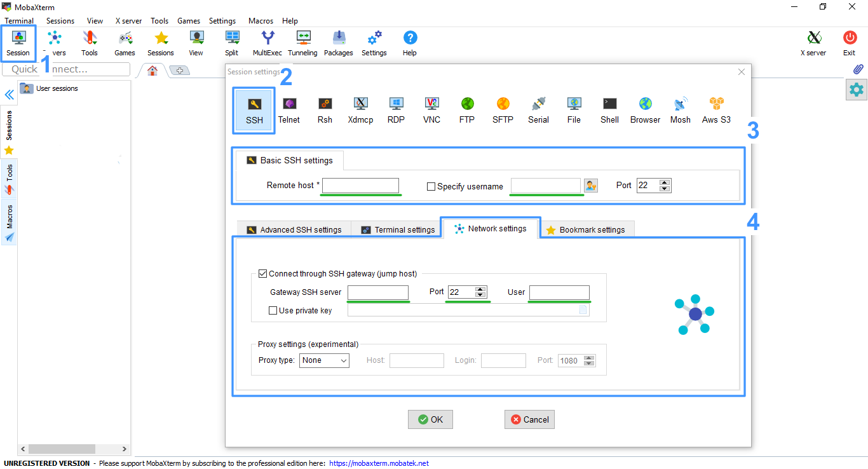Open the Tools toolbar icon
Screen dimensions: 868x469
point(90,44)
